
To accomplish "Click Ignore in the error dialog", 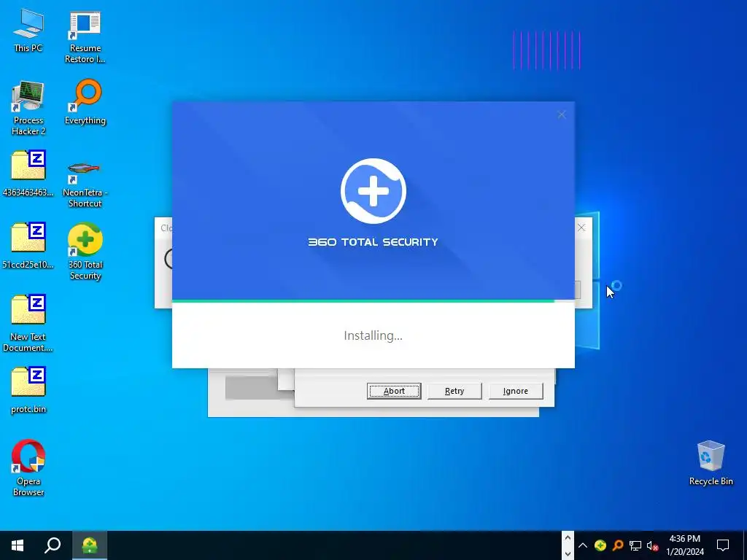I will point(516,391).
